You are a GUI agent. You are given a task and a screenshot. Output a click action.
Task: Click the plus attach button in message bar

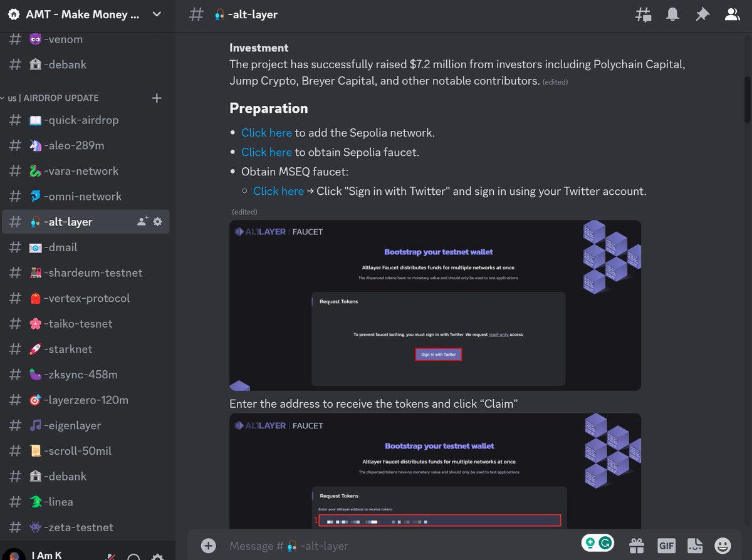pos(208,546)
